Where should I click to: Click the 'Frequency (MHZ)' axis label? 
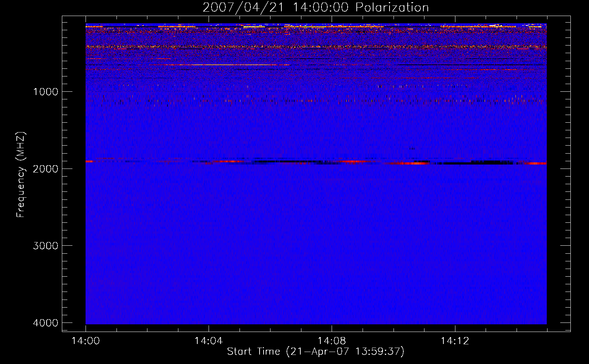(x=21, y=175)
